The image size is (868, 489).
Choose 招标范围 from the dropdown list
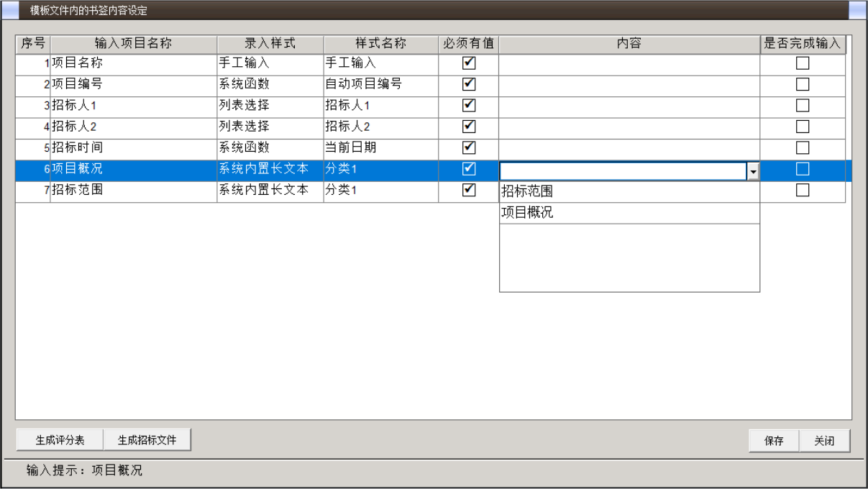click(x=629, y=192)
